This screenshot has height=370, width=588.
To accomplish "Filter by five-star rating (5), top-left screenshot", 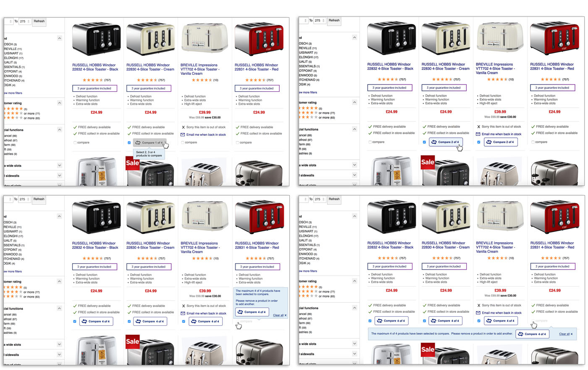I will click(15, 109).
